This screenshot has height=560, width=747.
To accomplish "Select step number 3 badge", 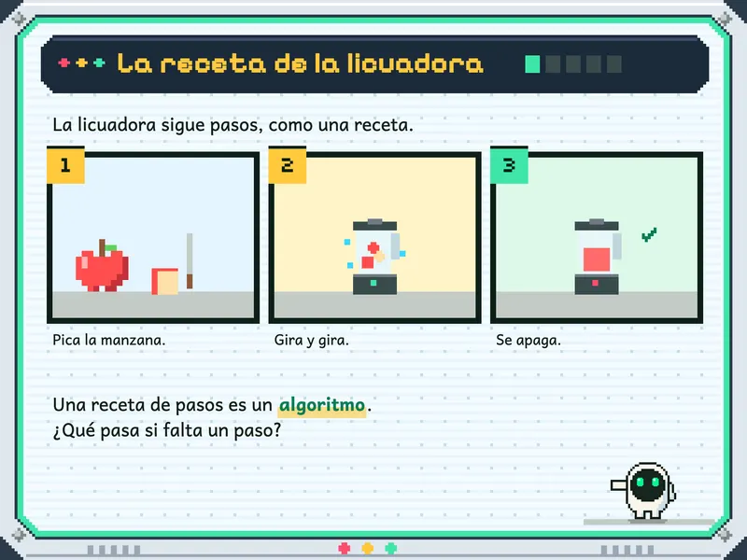I will click(x=509, y=165).
